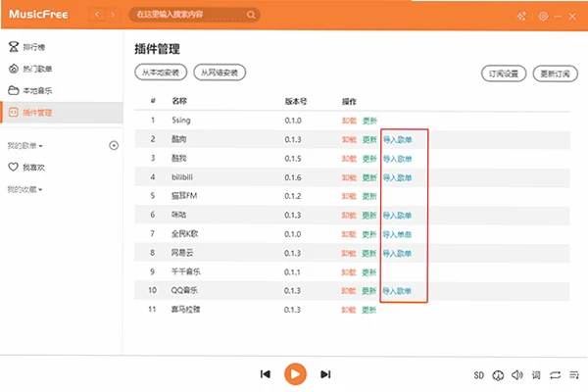
Task: Open the theme sparkle icon
Action: point(521,16)
